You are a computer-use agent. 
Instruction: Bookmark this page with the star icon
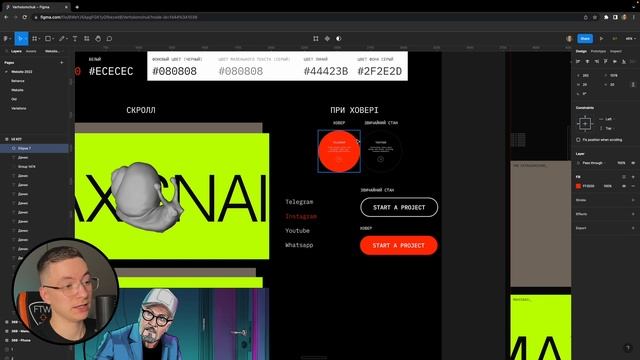(595, 17)
